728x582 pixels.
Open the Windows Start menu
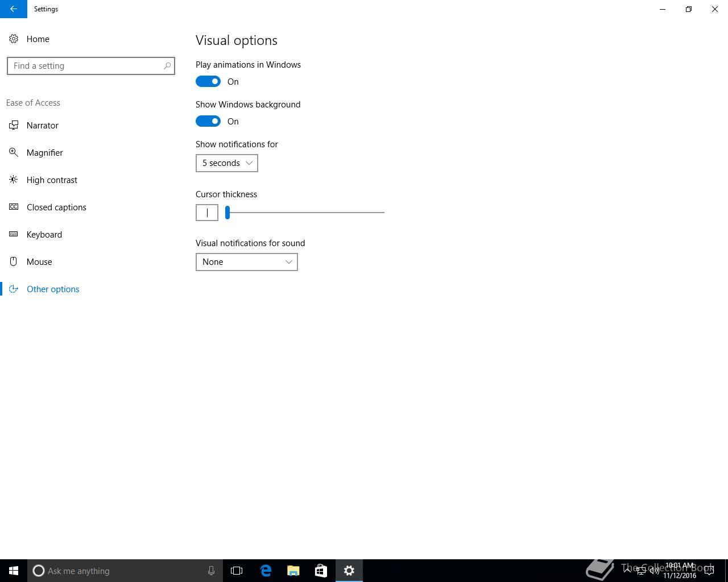pyautogui.click(x=14, y=571)
